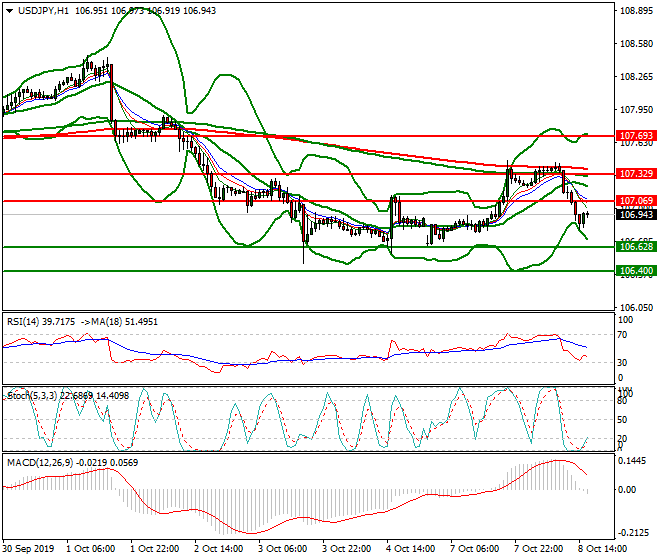Select the current price label 106.943

(636, 215)
